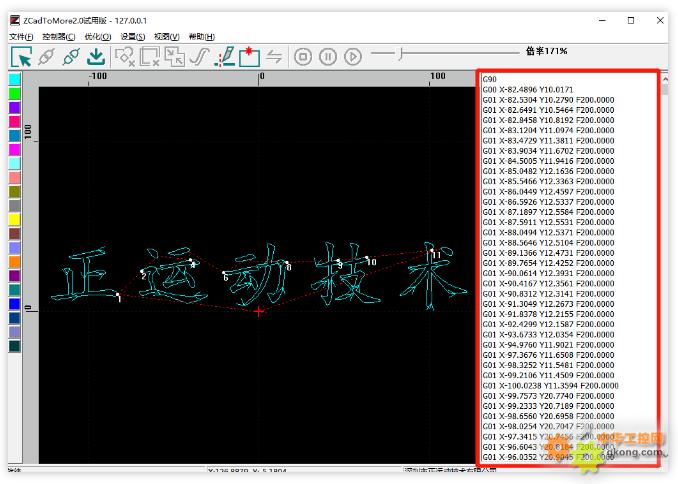
Task: Click the reverse direction swap-arrows icon
Action: (x=274, y=57)
